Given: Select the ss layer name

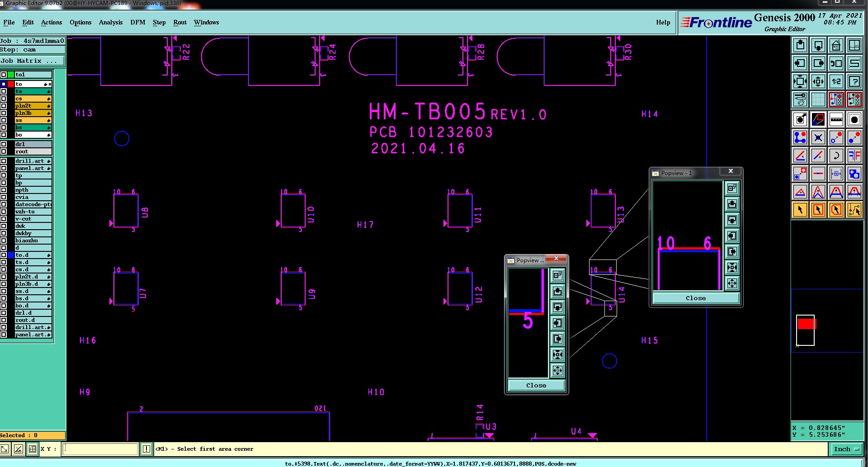Looking at the screenshot, I should [33, 120].
